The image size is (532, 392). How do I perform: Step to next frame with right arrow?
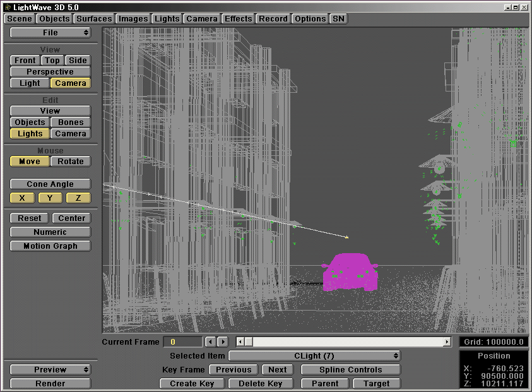point(223,342)
